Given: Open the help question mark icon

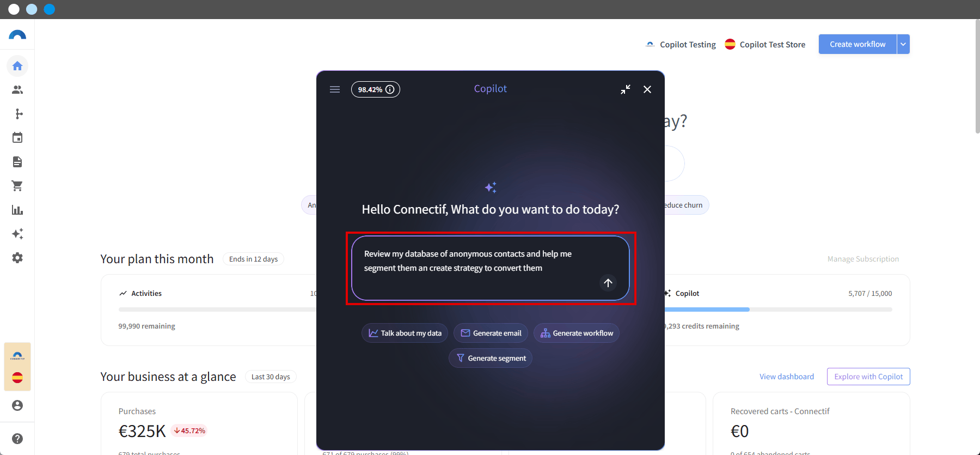Looking at the screenshot, I should click(17, 439).
